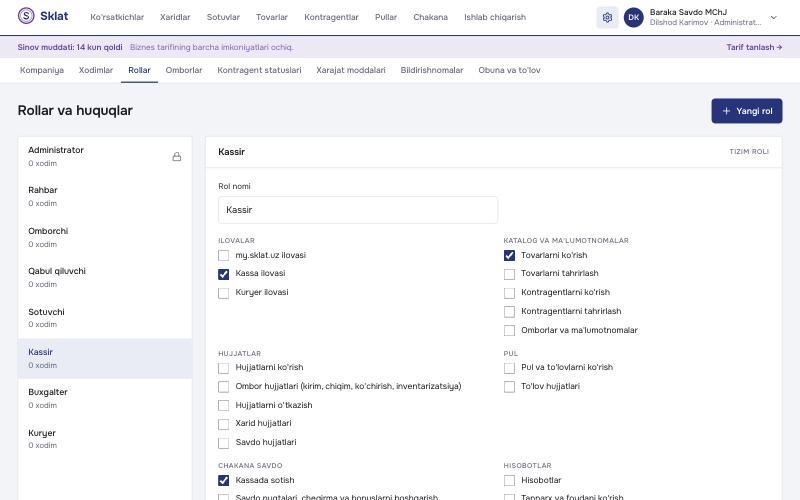Click the TIZIM ROLI label

(x=749, y=152)
